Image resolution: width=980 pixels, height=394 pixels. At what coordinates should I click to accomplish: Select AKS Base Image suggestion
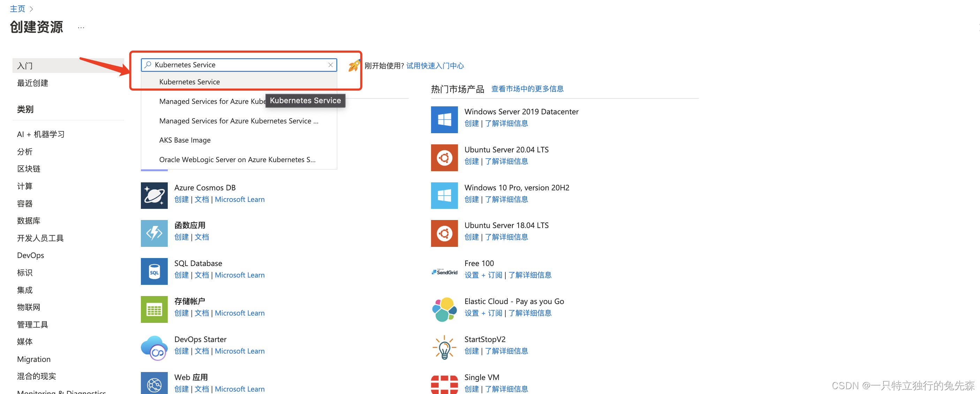pyautogui.click(x=239, y=140)
